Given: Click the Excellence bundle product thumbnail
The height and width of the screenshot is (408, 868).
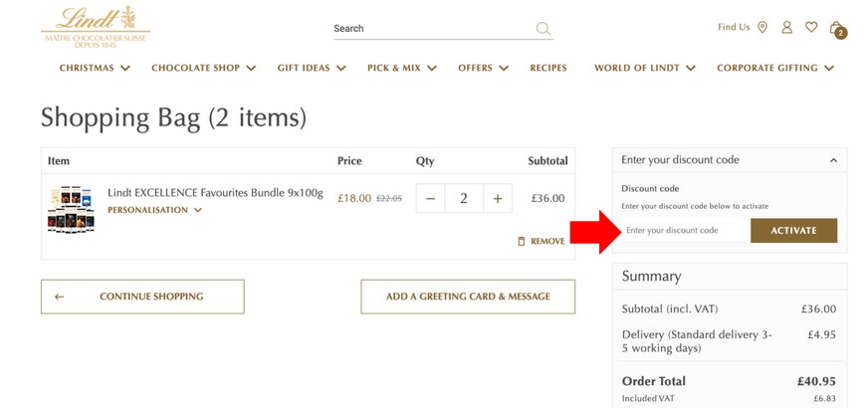Looking at the screenshot, I should tap(71, 209).
